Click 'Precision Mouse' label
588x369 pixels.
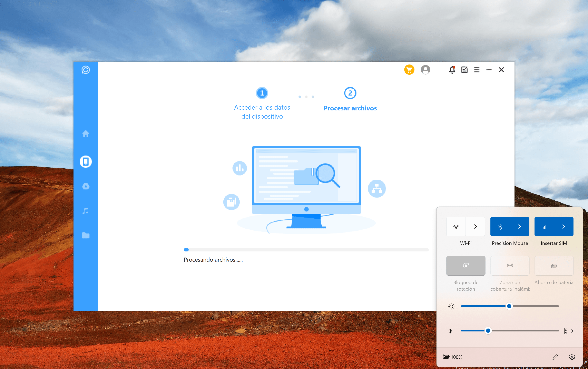click(x=510, y=243)
